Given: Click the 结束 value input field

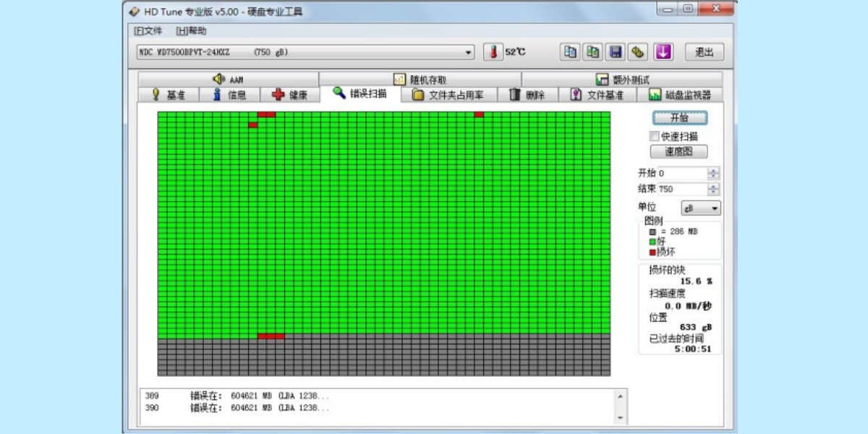Looking at the screenshot, I should click(x=682, y=189).
